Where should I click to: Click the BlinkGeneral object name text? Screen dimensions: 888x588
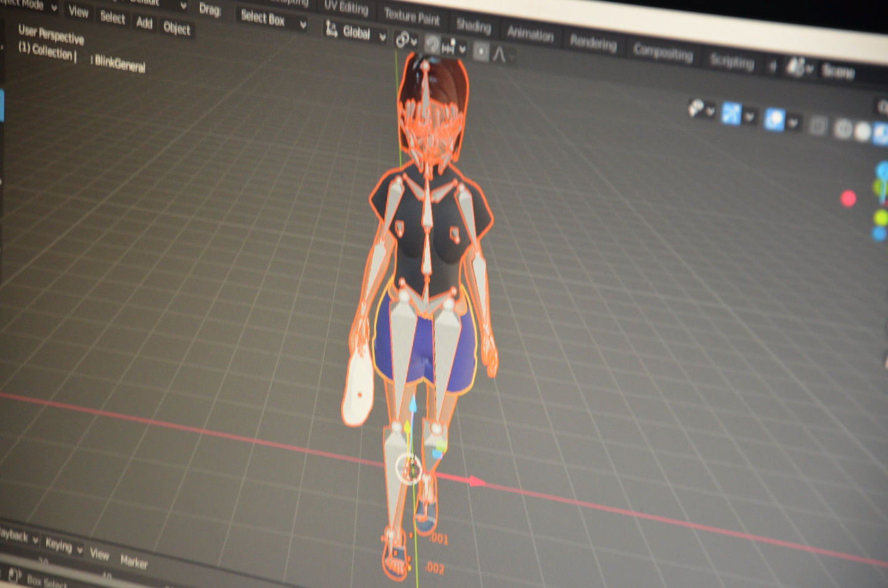point(120,63)
